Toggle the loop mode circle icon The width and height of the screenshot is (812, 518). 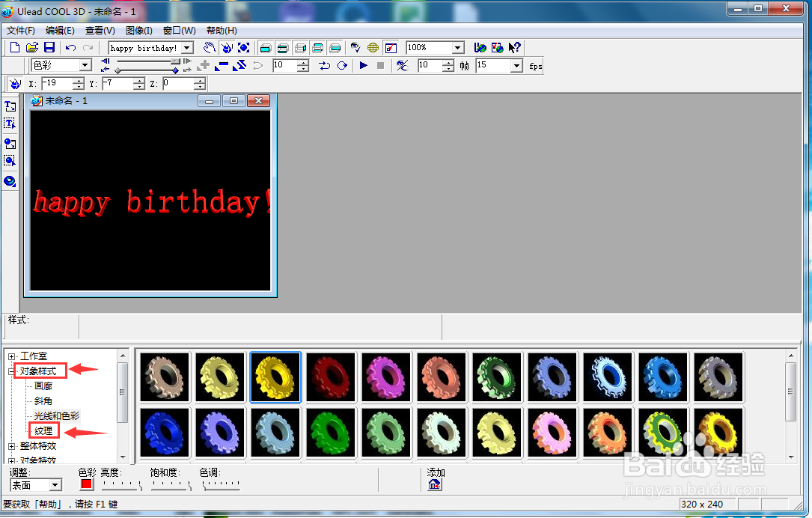[342, 65]
